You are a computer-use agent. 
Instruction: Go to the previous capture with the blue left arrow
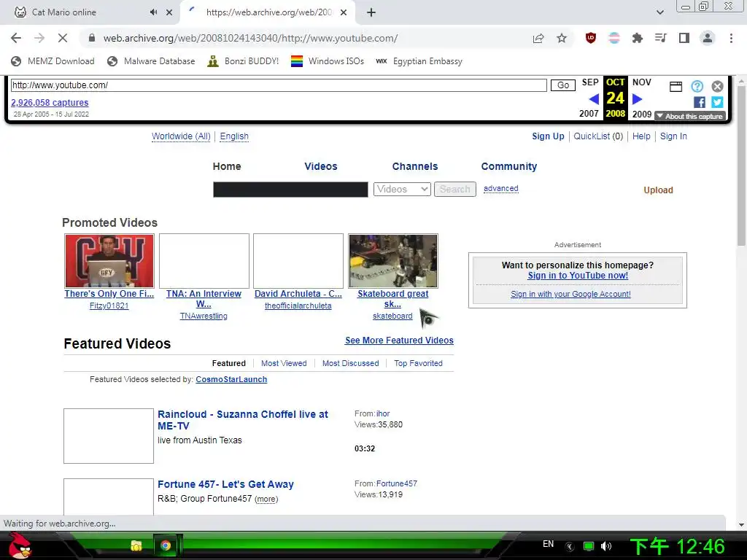594,99
